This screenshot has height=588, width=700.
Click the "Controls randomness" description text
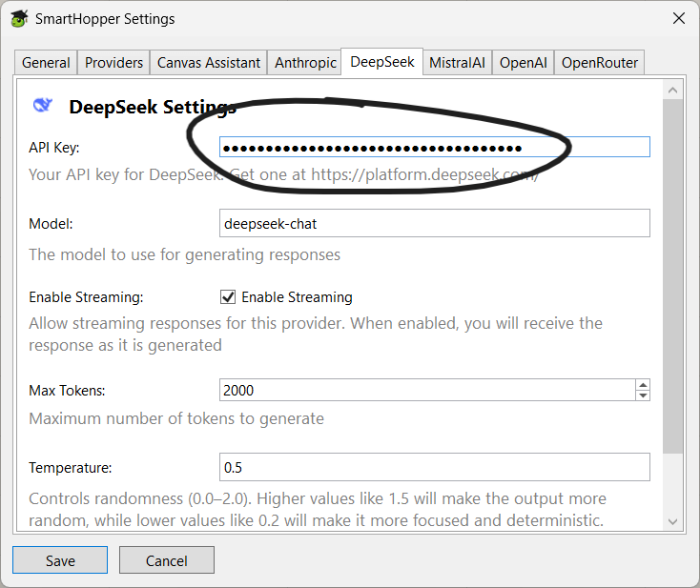tap(318, 510)
